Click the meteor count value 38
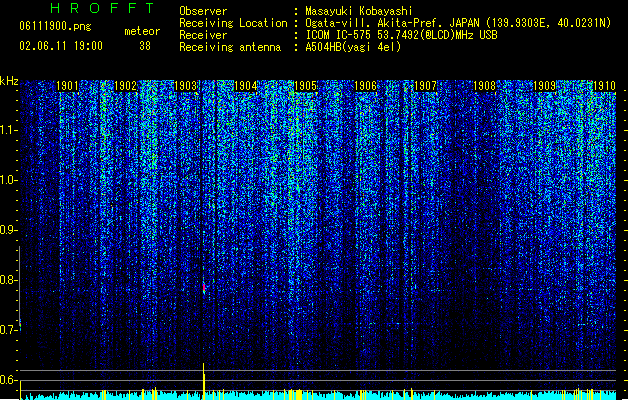Screen dimensions: 629x400 click(x=145, y=46)
